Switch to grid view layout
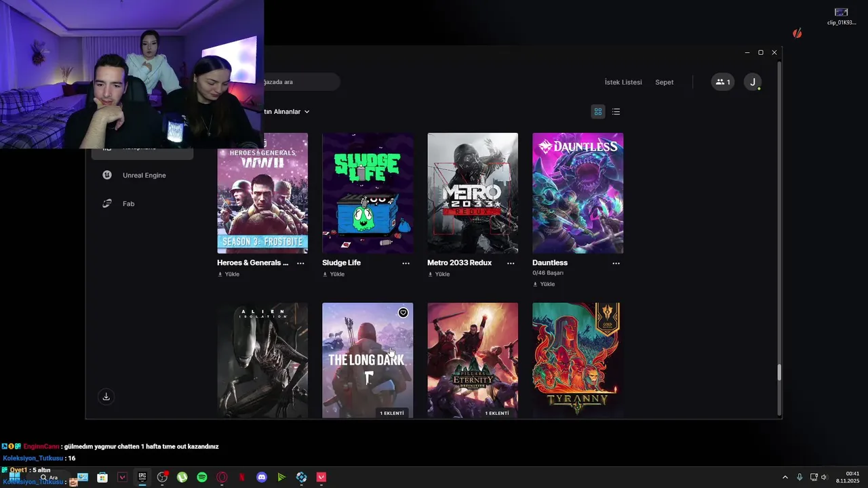This screenshot has width=868, height=488. pos(598,112)
